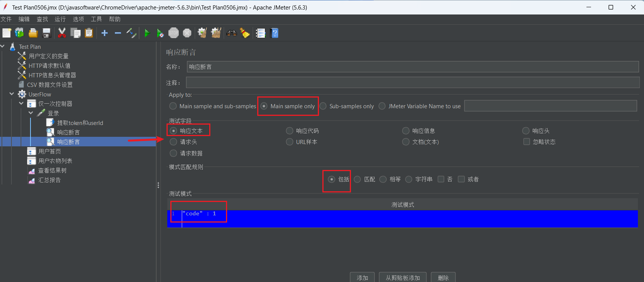Collapse all nodes with the minus icon
Image resolution: width=644 pixels, height=282 pixels.
click(118, 33)
